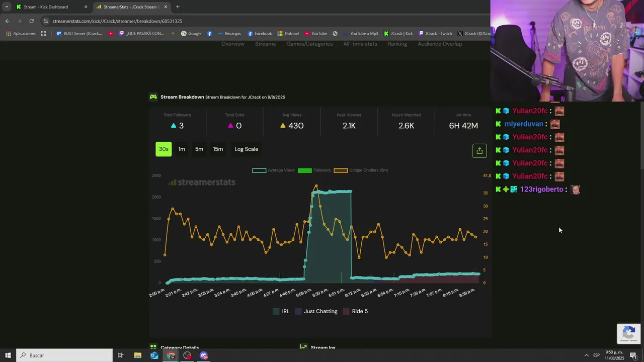Toggle Unique Chatters (5m) legend series
Viewport: 644px width, 362px height.
pos(361,170)
